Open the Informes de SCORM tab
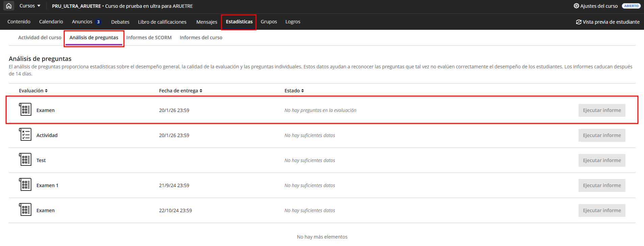644x246 pixels. [x=149, y=38]
